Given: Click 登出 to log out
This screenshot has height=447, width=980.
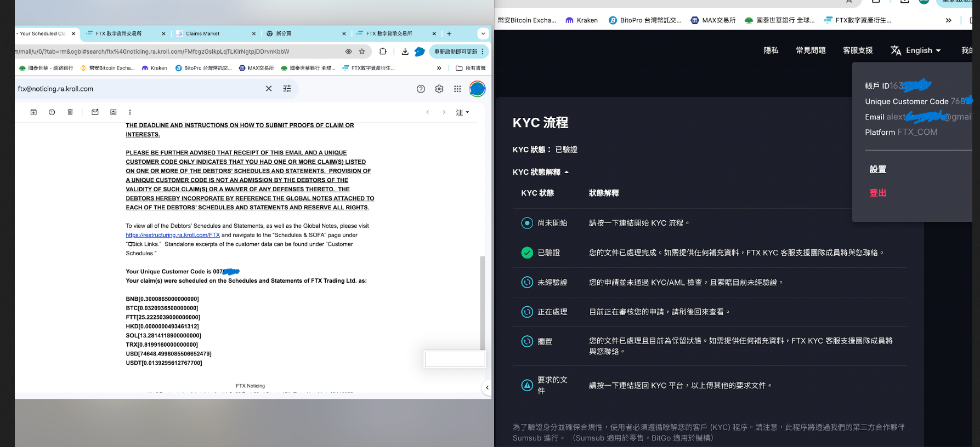Looking at the screenshot, I should [878, 193].
